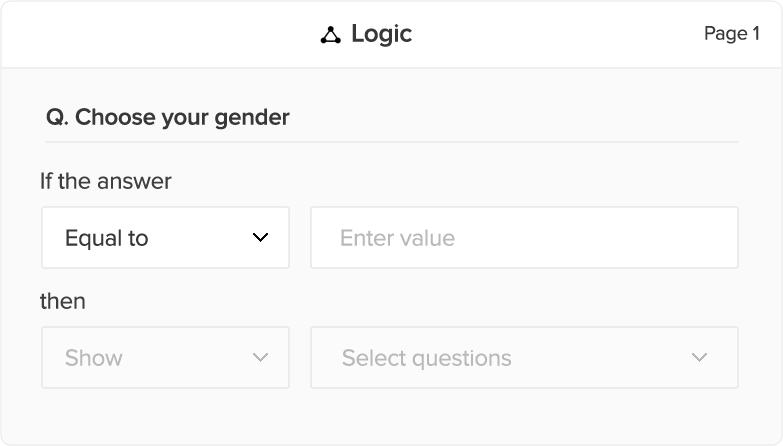
Task: Click the 'If the answer' label
Action: coord(106,181)
